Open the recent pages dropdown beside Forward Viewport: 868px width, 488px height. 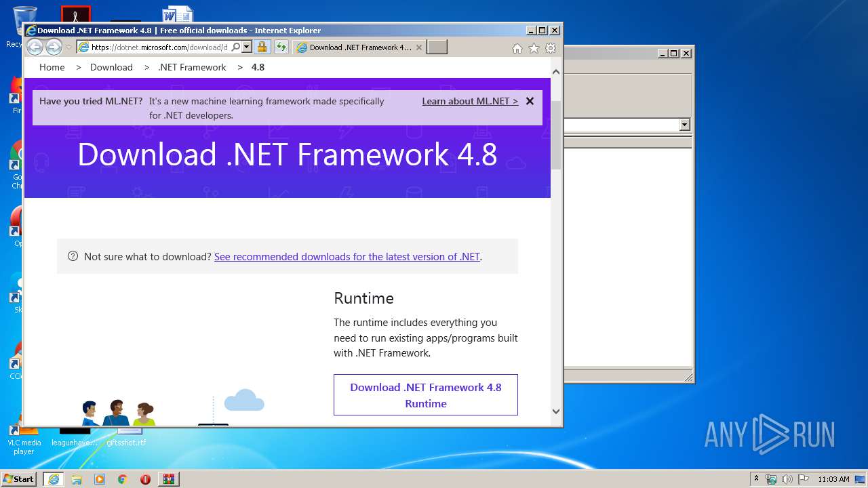[68, 47]
